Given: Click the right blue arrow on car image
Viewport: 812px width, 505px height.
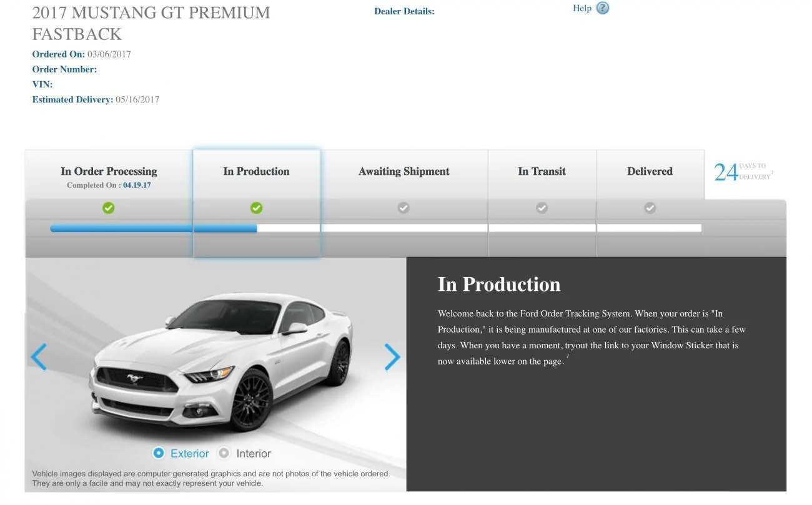Looking at the screenshot, I should coord(392,357).
